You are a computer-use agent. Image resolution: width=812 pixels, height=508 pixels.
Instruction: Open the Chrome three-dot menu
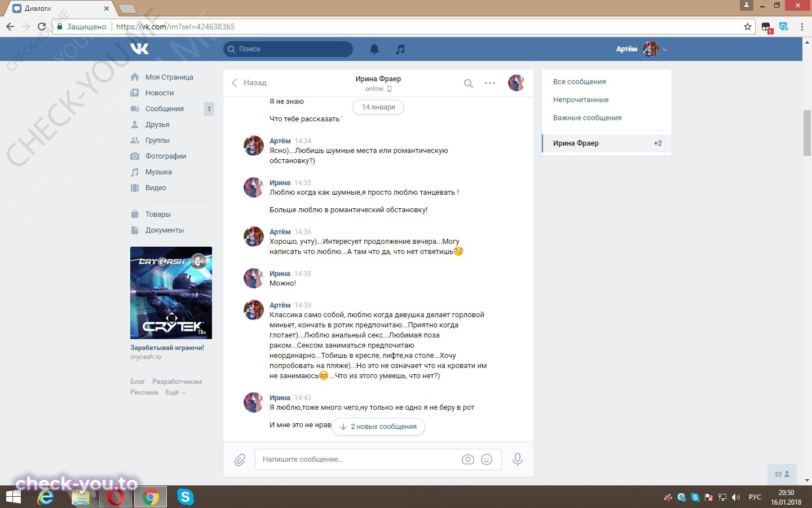[802, 27]
